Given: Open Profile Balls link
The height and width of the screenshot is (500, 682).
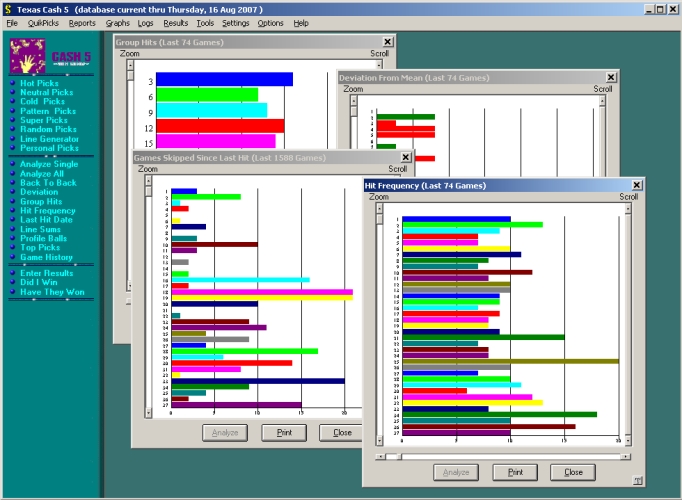Looking at the screenshot, I should click(43, 238).
